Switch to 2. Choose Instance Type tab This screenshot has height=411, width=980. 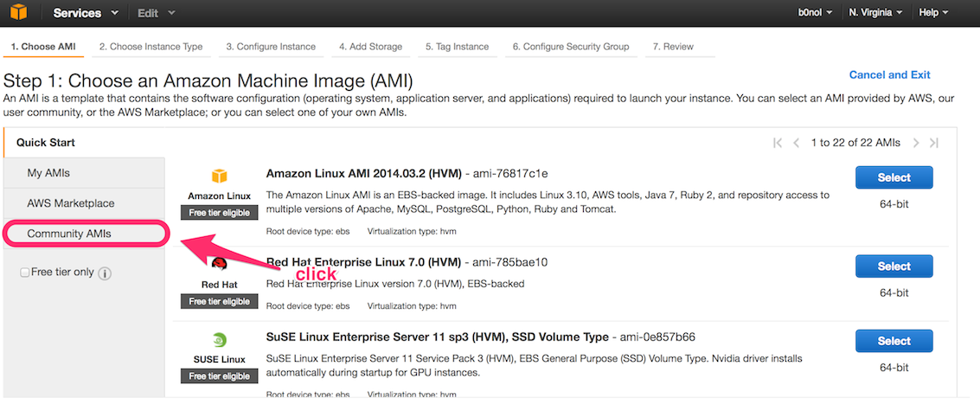[x=151, y=47]
